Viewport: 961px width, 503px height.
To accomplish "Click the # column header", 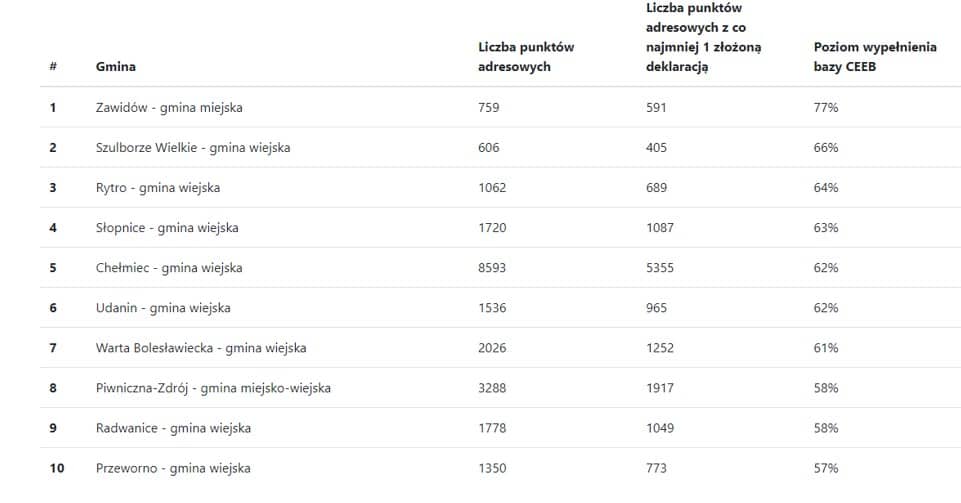I will click(x=53, y=67).
